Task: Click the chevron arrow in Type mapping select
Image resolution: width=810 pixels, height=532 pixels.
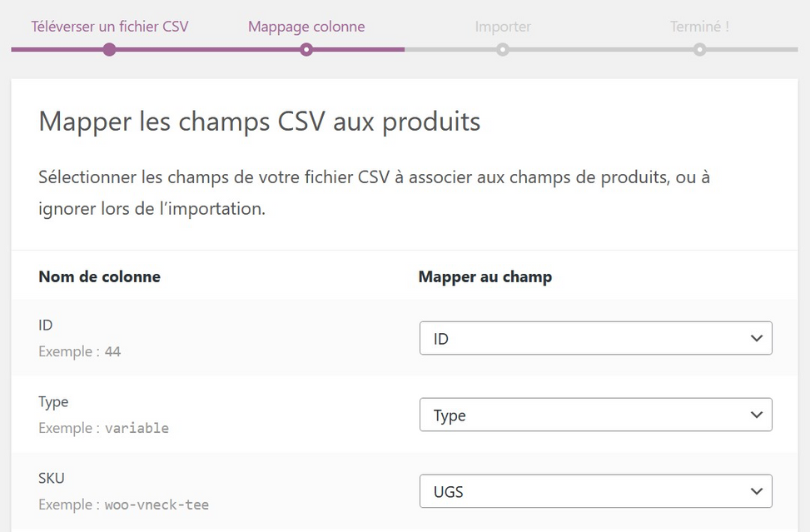Action: [x=756, y=415]
